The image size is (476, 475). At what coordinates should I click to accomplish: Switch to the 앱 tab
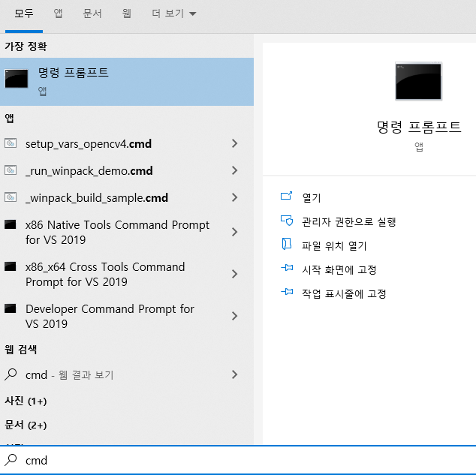pyautogui.click(x=58, y=14)
